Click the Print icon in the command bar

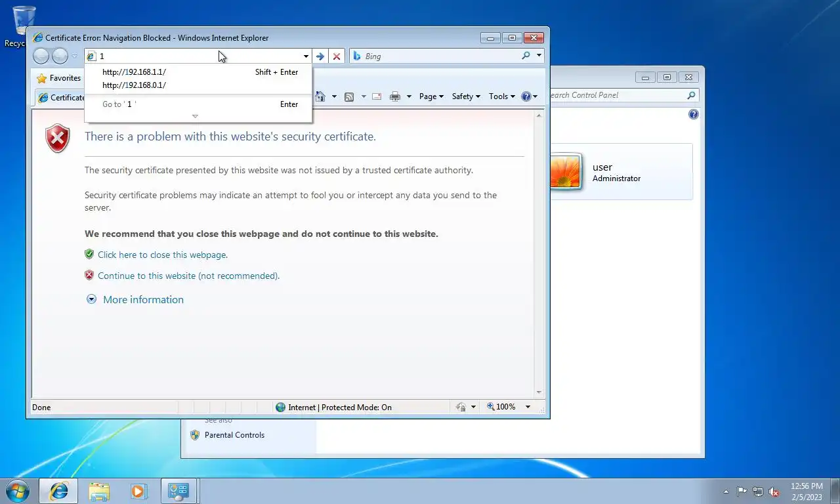pos(395,96)
